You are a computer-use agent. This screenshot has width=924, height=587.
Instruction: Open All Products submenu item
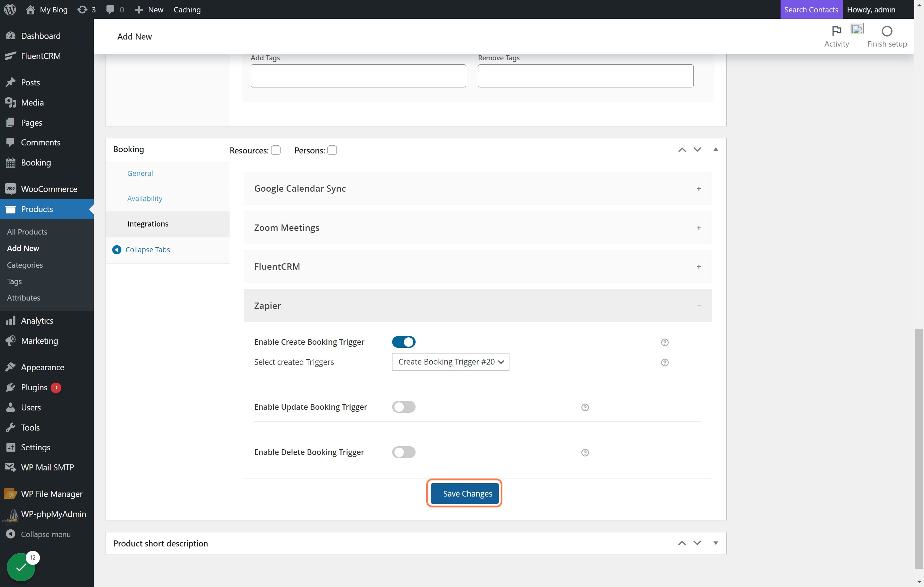click(x=27, y=232)
